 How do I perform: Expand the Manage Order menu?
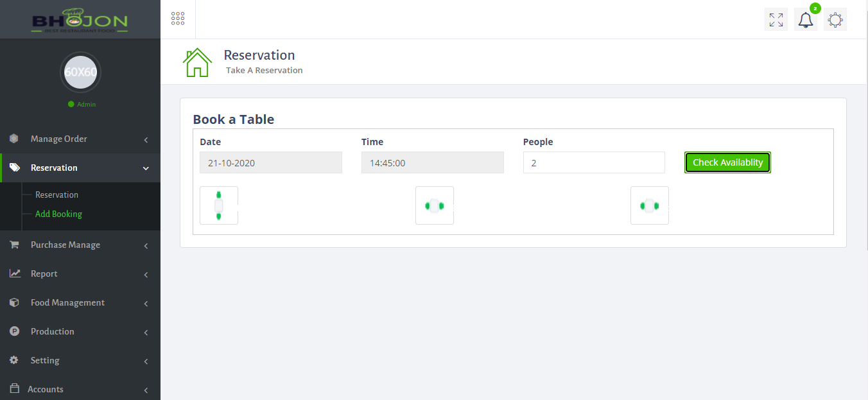pos(80,139)
